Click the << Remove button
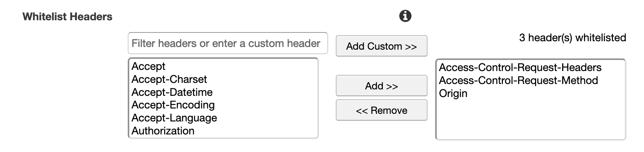644x152 pixels. (381, 110)
